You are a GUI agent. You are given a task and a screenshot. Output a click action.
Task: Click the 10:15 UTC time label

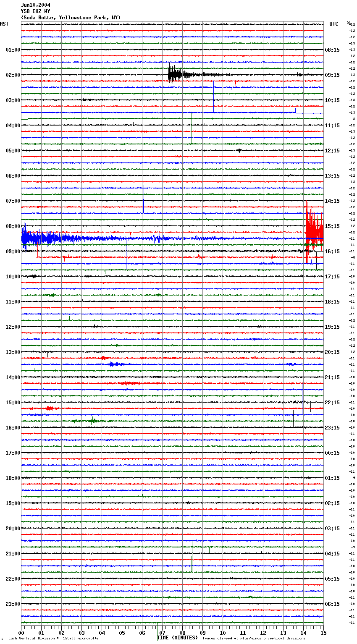click(332, 100)
